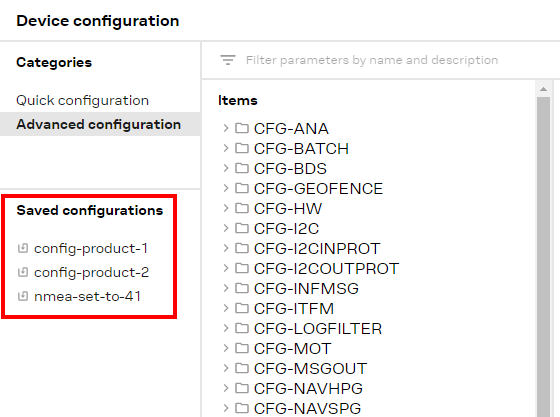
Task: Click the scrollbar up arrow
Action: pyautogui.click(x=543, y=89)
